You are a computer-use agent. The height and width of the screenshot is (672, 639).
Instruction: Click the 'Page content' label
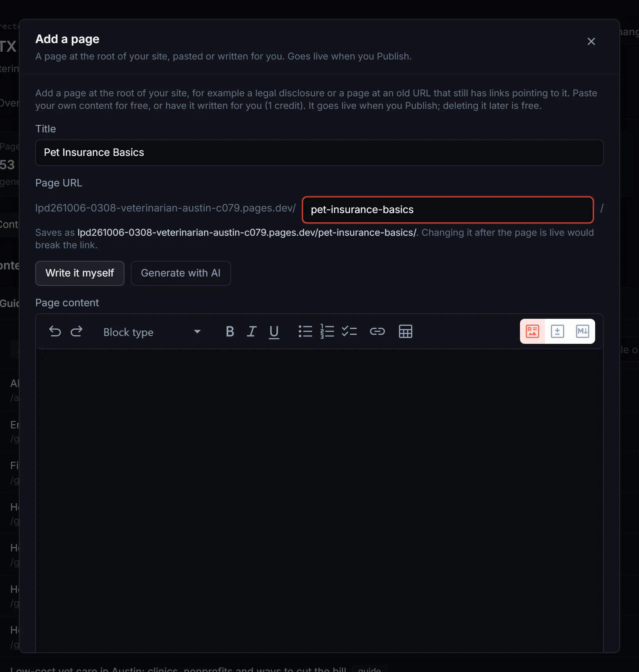[x=67, y=303]
